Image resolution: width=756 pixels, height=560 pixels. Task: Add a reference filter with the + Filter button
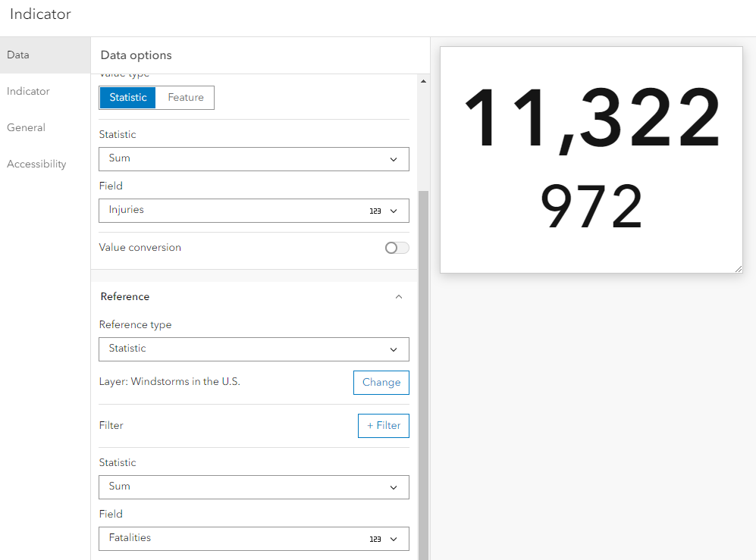pyautogui.click(x=383, y=425)
